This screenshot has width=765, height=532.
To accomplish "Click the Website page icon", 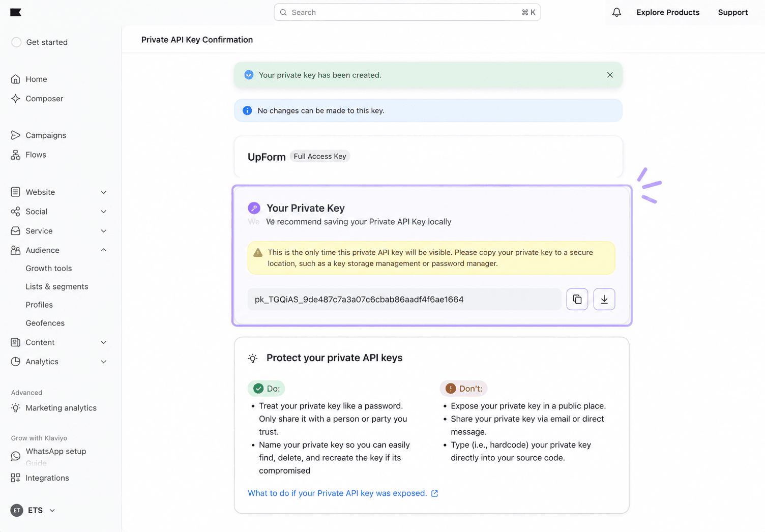I will [16, 192].
